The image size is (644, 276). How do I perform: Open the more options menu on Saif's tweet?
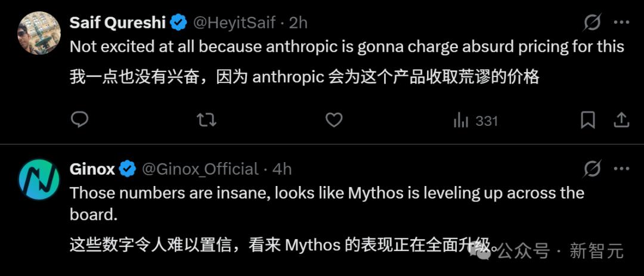coord(621,23)
